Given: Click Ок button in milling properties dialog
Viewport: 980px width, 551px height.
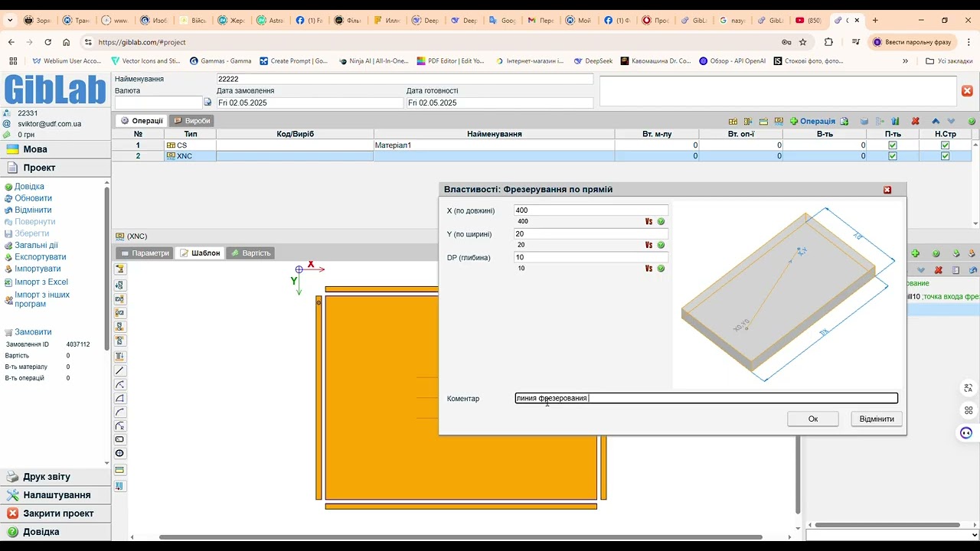Looking at the screenshot, I should pyautogui.click(x=813, y=419).
